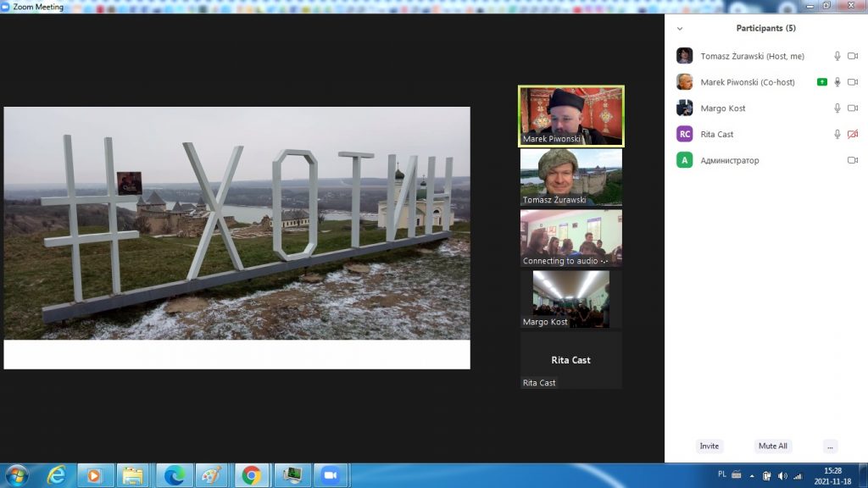Click the system tray volume icon
868x488 pixels.
tap(782, 475)
